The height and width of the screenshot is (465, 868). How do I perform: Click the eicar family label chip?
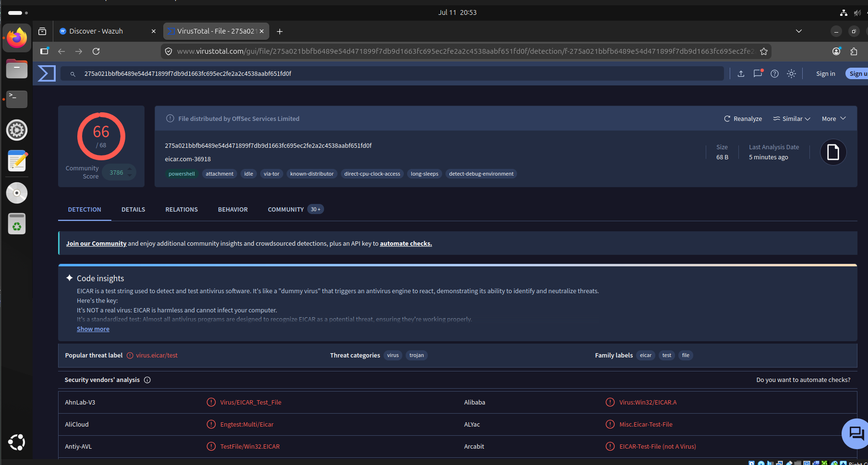(646, 356)
